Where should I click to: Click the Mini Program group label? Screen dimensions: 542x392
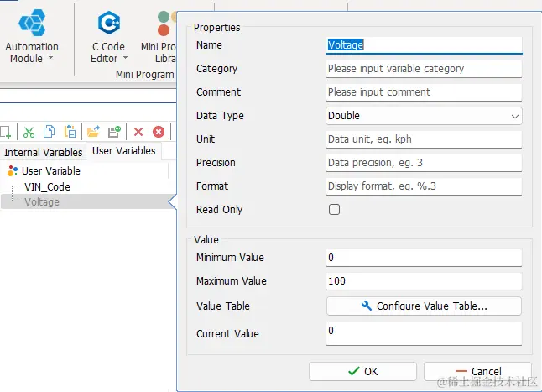[145, 75]
